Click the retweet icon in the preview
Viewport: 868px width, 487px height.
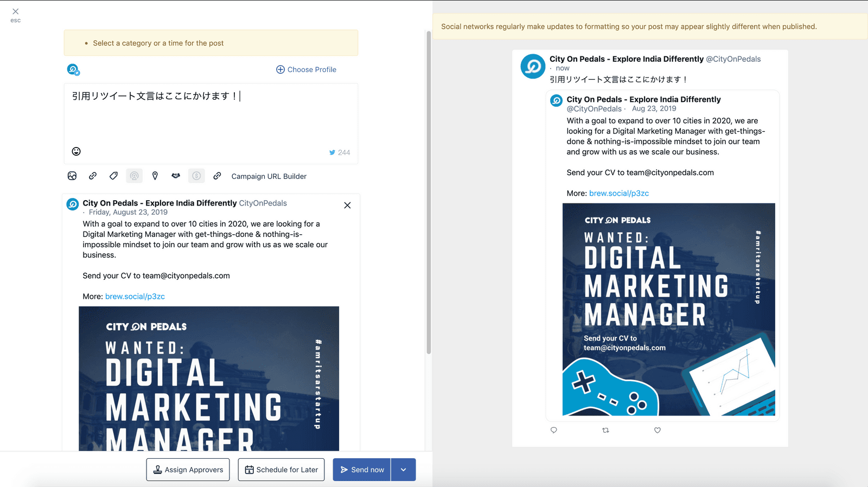605,430
